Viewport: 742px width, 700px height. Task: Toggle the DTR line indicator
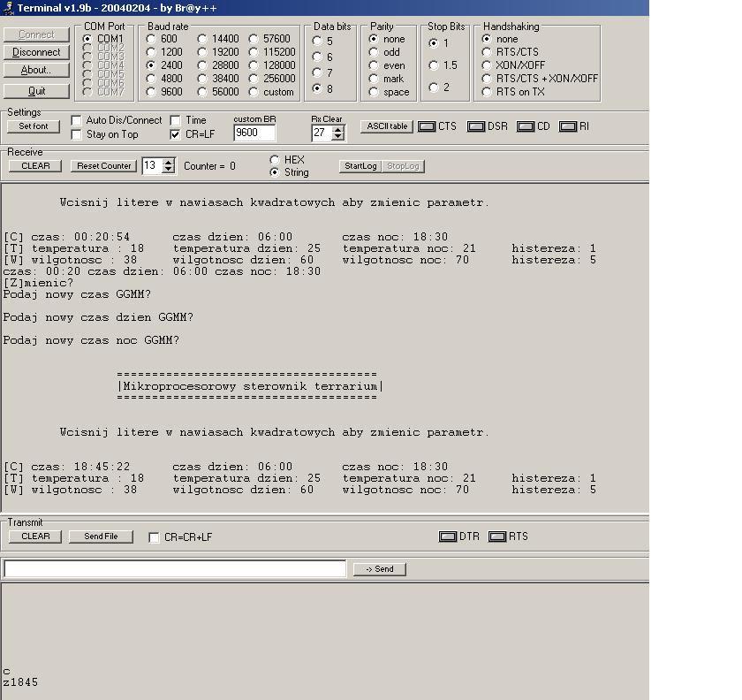448,536
